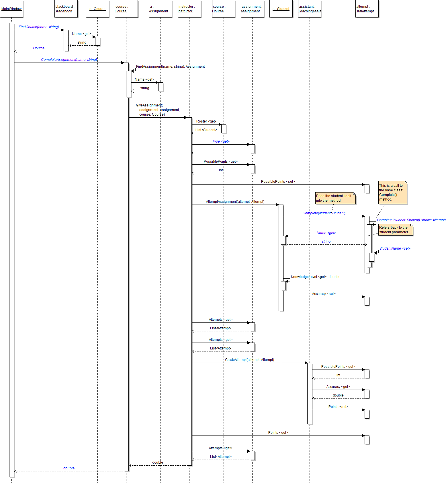Select the GradeAttempt(attempt: Attempt) message label
Screen dimensions: 448x484
point(249,360)
